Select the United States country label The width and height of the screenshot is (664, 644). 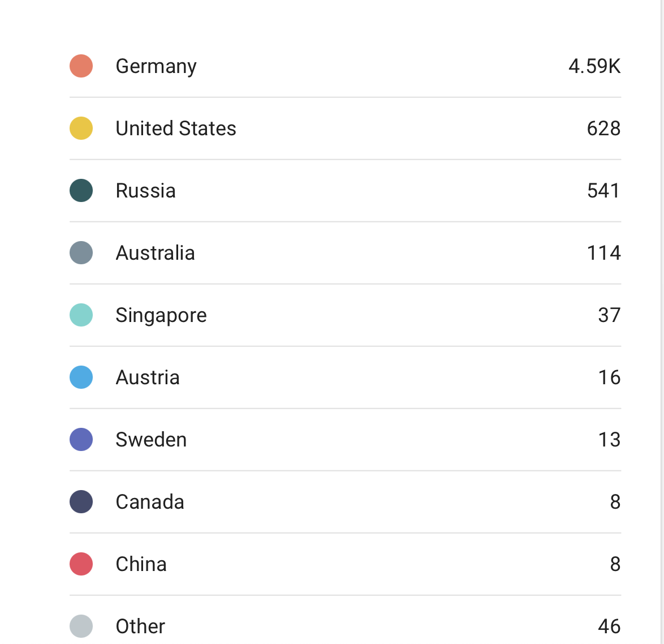click(176, 128)
